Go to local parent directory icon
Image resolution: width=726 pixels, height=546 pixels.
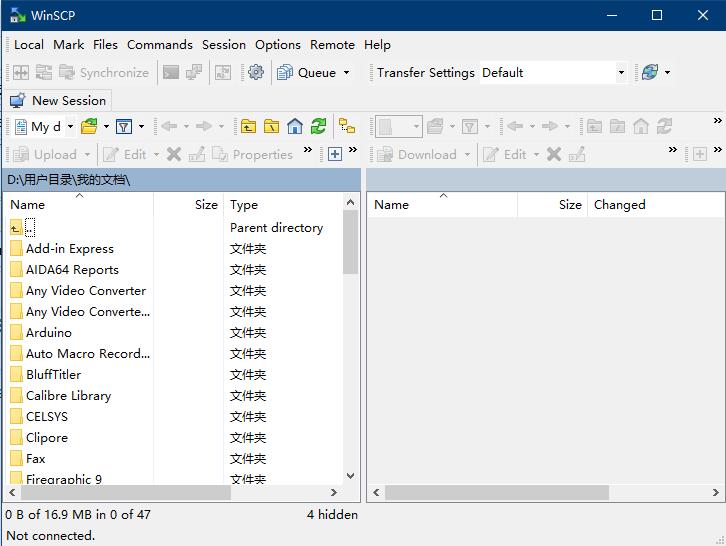(248, 126)
